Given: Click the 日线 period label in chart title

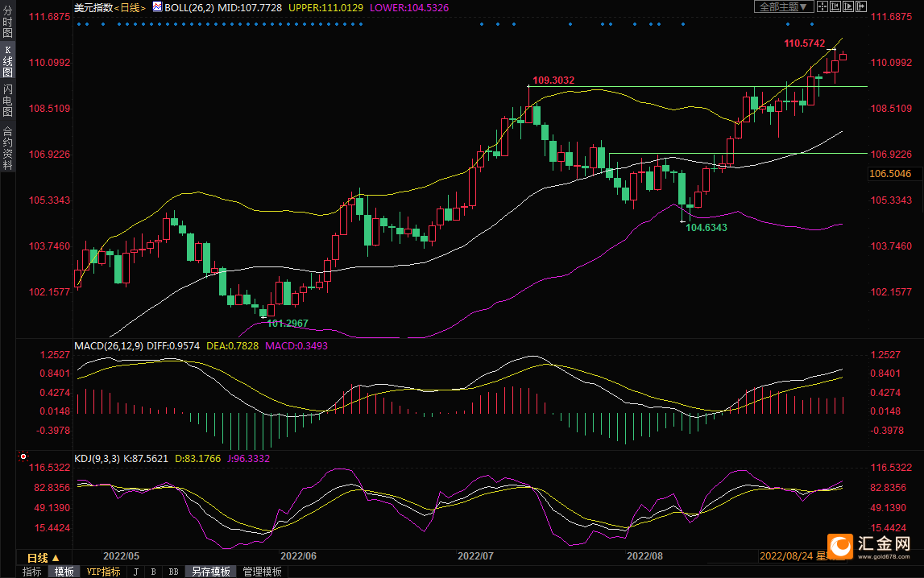Looking at the screenshot, I should [x=129, y=7].
